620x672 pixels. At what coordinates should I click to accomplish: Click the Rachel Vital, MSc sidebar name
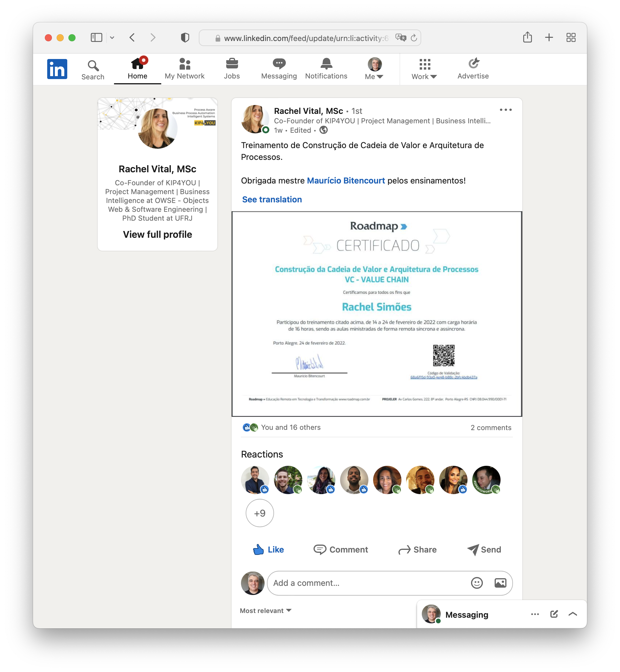point(157,169)
